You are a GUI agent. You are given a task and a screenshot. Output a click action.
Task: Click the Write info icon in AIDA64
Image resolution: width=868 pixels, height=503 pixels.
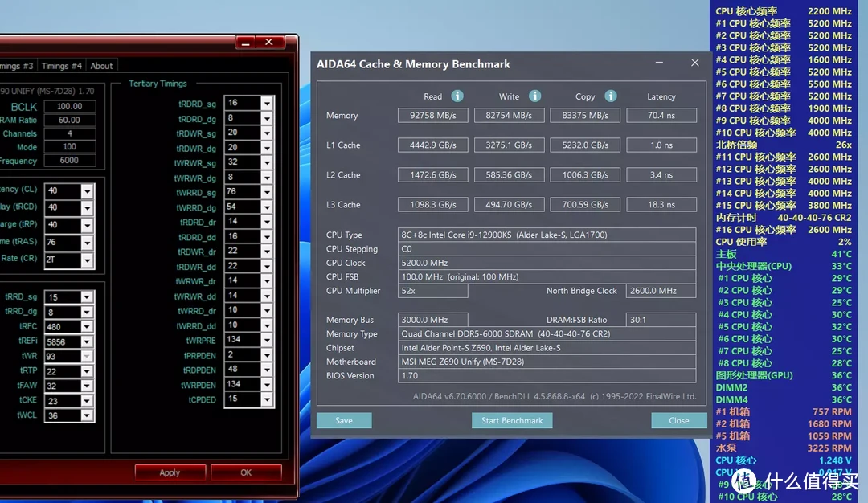(x=534, y=96)
